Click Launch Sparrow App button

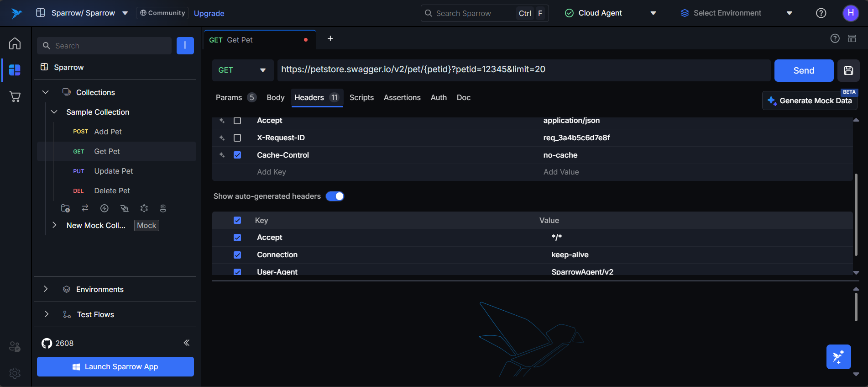(115, 366)
